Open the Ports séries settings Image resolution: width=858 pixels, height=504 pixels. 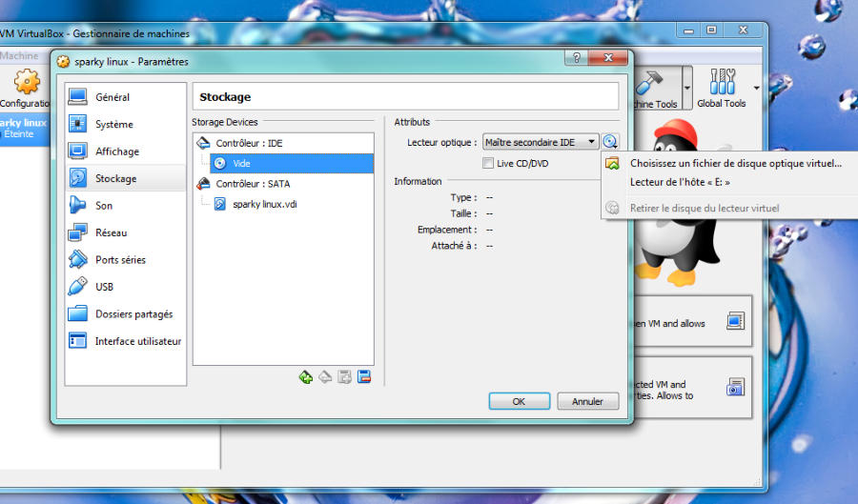coord(125,260)
